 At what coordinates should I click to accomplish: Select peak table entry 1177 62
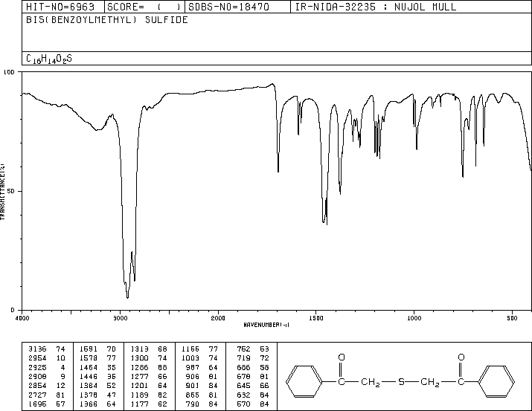pos(149,404)
